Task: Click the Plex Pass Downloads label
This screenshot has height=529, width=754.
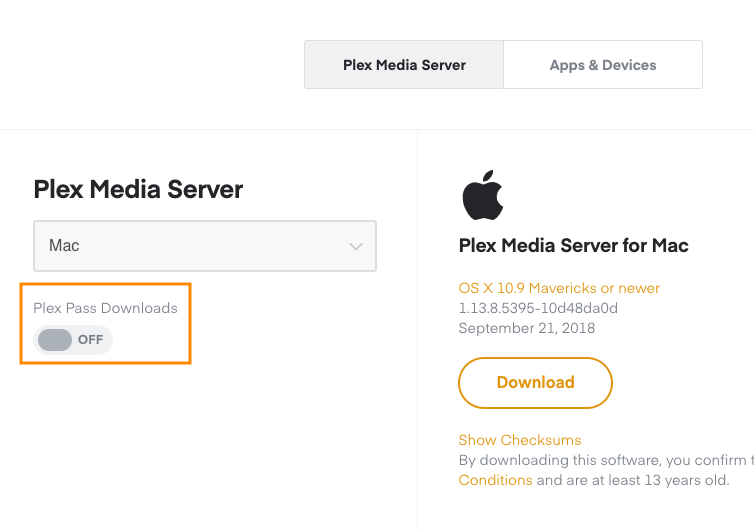Action: (x=105, y=308)
